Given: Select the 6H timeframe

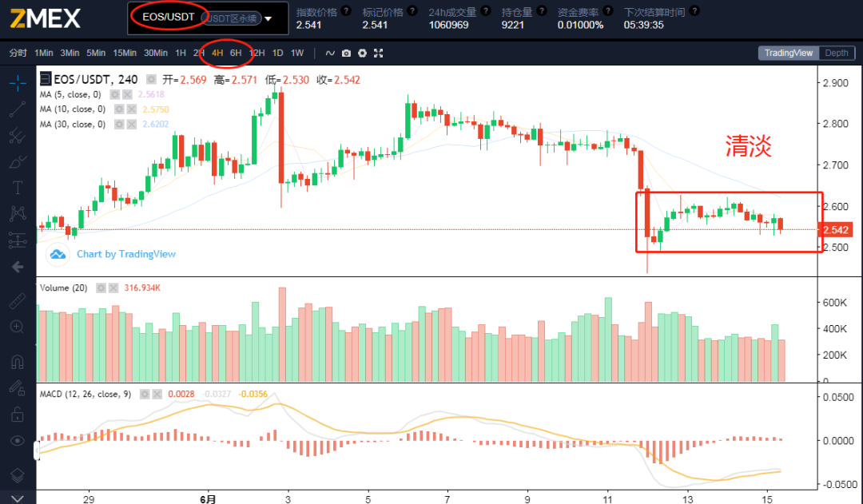Looking at the screenshot, I should 236,53.
